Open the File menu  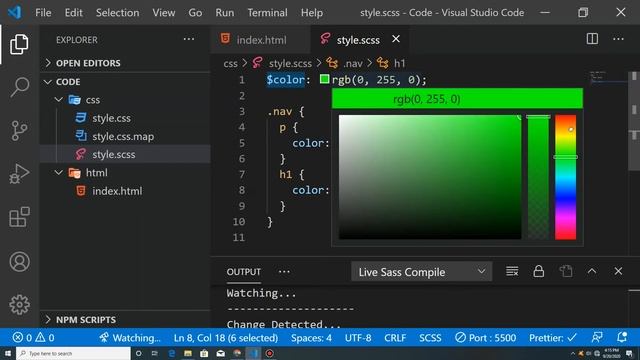tap(43, 13)
